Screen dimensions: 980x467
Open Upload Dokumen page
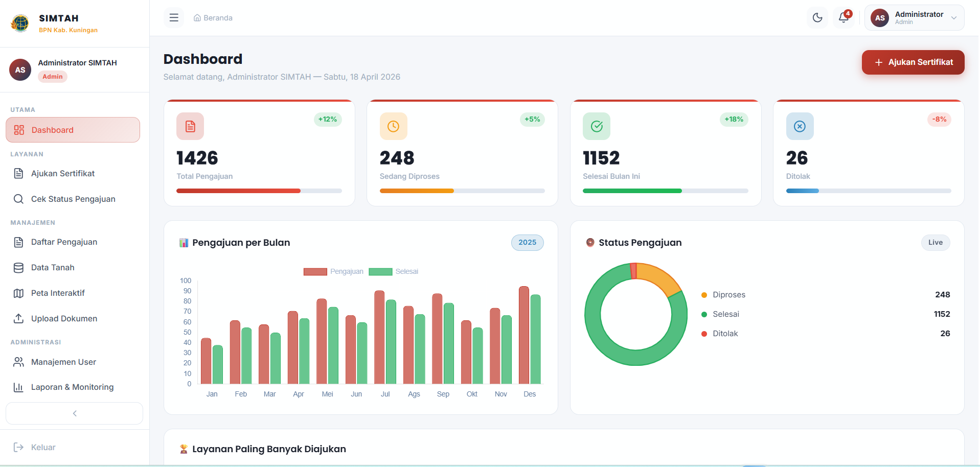tap(73, 318)
